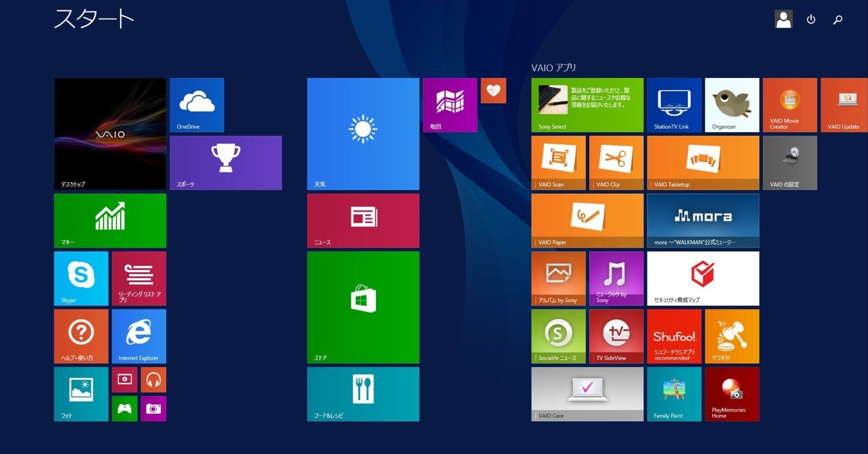The width and height of the screenshot is (868, 454).
Task: Open the Shufoo! flyer app tile
Action: click(674, 336)
